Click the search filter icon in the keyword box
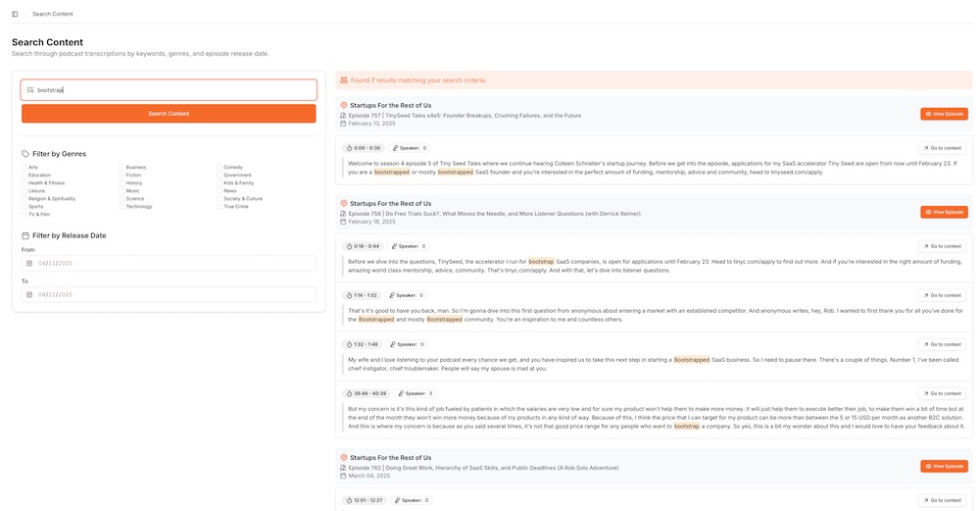The width and height of the screenshot is (980, 511). (x=30, y=90)
